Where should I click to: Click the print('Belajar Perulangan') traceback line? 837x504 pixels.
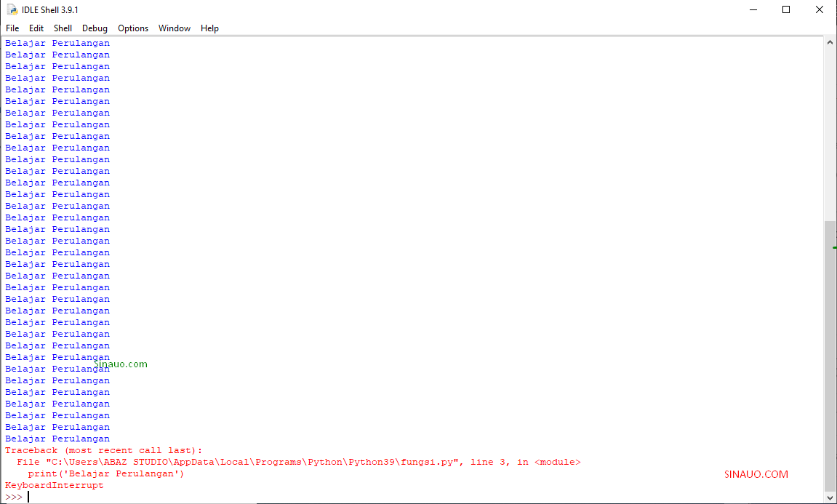click(x=105, y=473)
